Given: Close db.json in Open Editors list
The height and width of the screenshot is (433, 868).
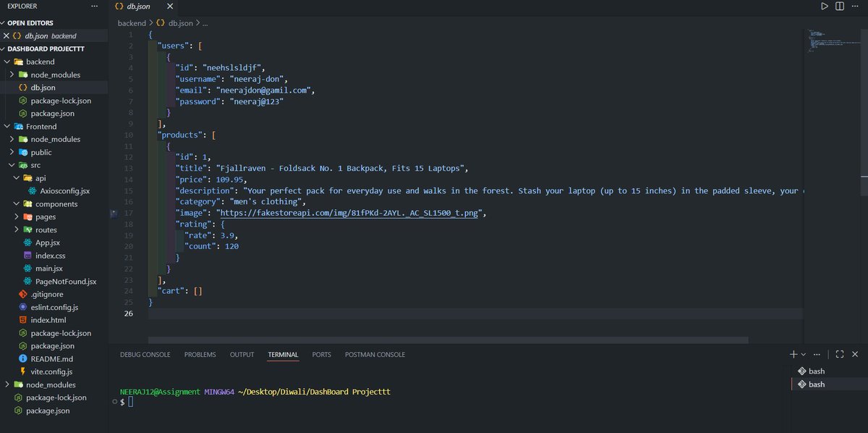Looking at the screenshot, I should click(7, 35).
